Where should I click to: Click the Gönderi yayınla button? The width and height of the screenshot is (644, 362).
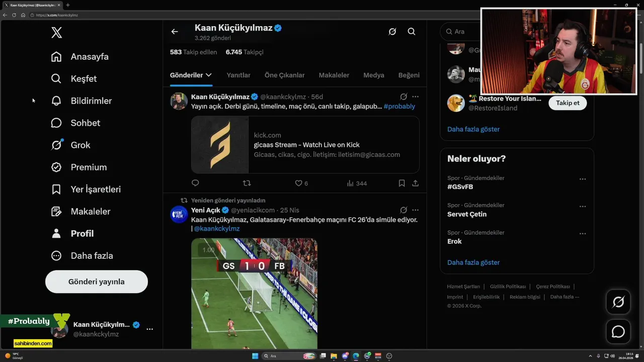[97, 282]
